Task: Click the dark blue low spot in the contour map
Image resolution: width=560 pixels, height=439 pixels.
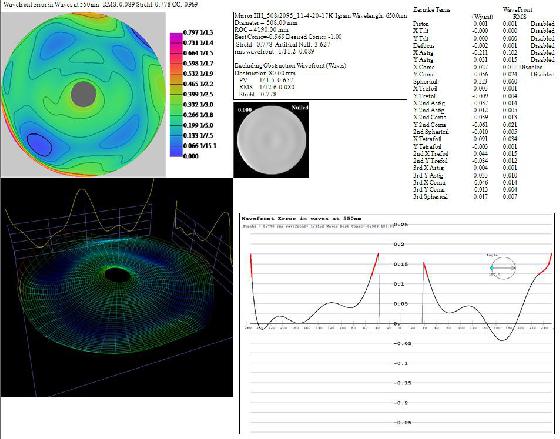Action: (39, 144)
